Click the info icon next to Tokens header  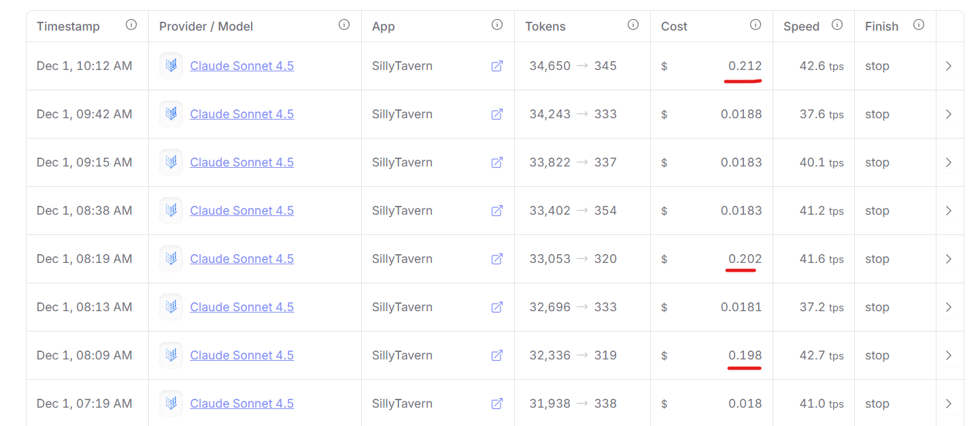tap(633, 25)
